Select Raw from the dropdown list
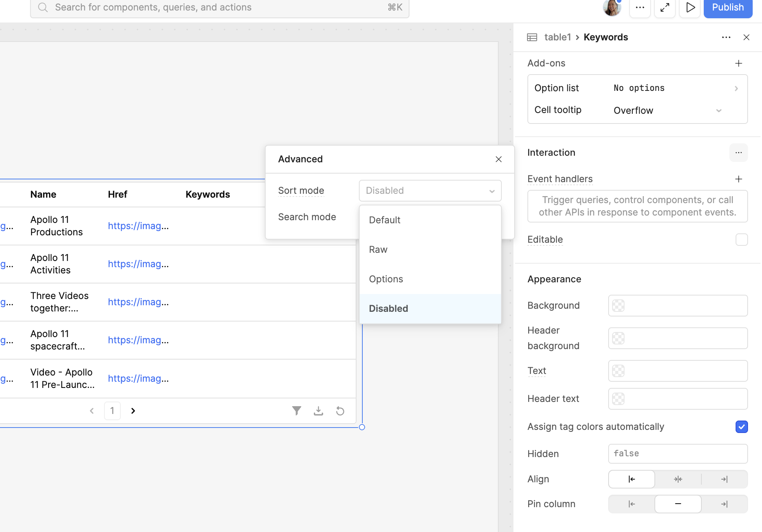The width and height of the screenshot is (762, 532). click(x=430, y=250)
